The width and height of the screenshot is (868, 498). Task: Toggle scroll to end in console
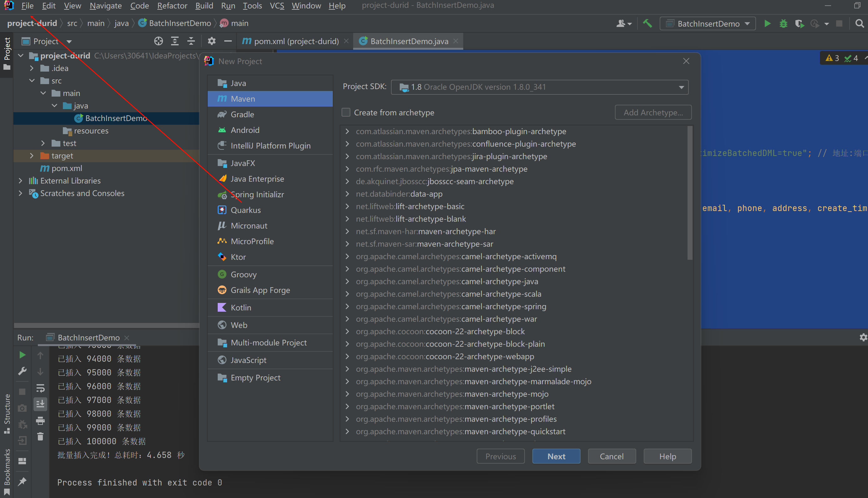[x=40, y=404]
